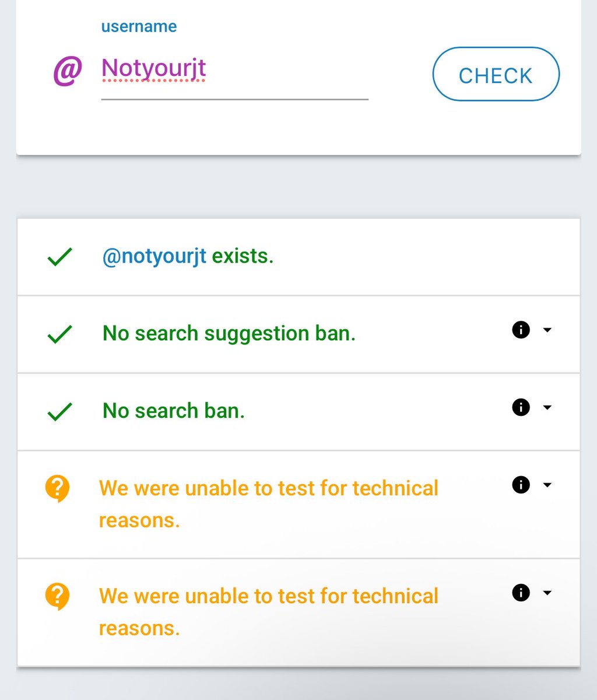
Task: Select the No search suggestion ban text
Action: tap(229, 334)
